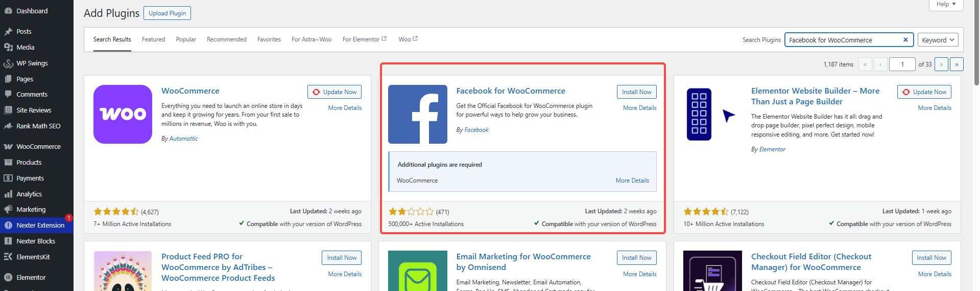Image resolution: width=980 pixels, height=291 pixels.
Task: Switch to the Featured tab
Action: tap(153, 39)
